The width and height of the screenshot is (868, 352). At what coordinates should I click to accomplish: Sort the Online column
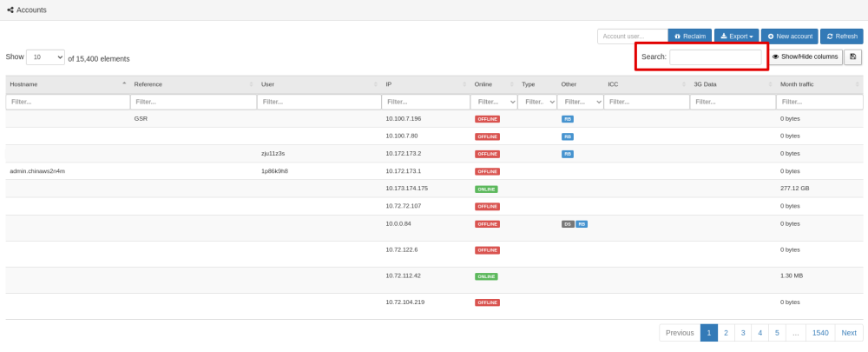pyautogui.click(x=511, y=84)
